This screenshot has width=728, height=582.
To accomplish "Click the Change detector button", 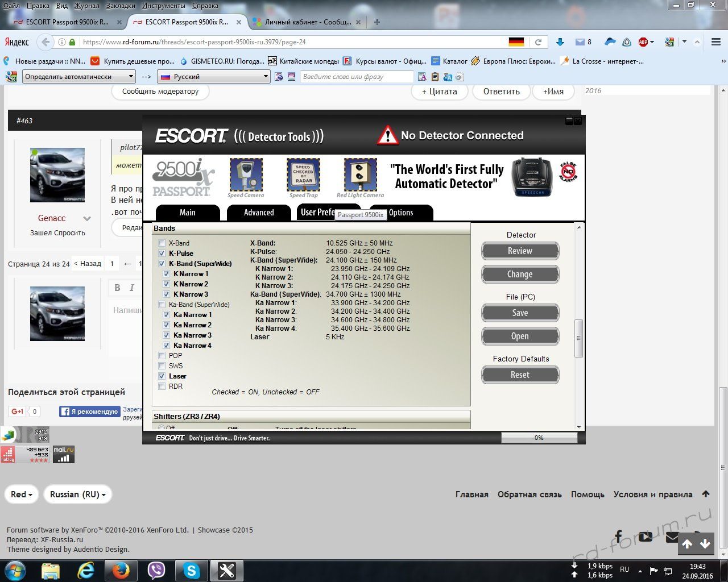I will coord(520,275).
